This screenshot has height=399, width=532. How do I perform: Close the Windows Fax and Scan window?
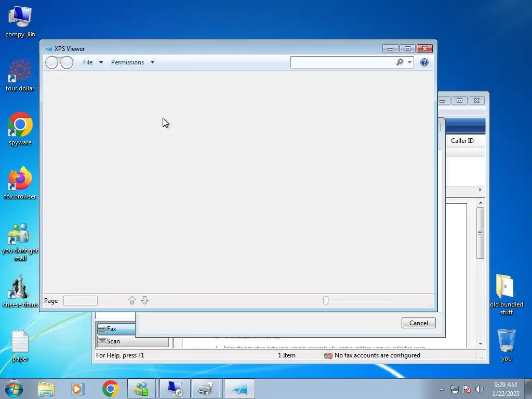pos(476,101)
